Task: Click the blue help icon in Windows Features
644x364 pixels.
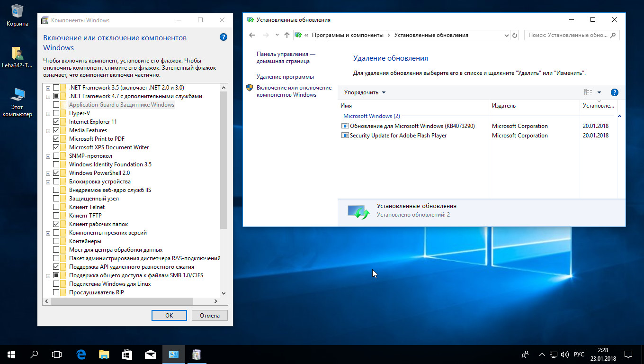Action: 224,37
